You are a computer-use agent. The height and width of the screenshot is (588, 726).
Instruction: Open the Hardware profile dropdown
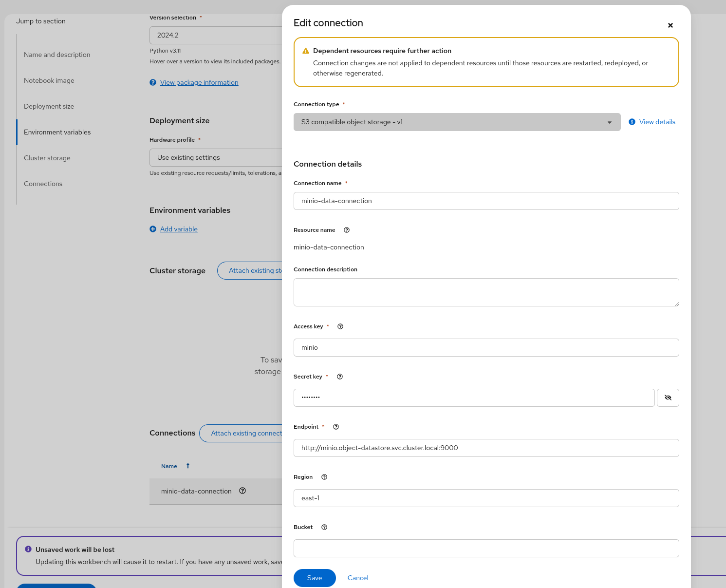pyautogui.click(x=216, y=157)
